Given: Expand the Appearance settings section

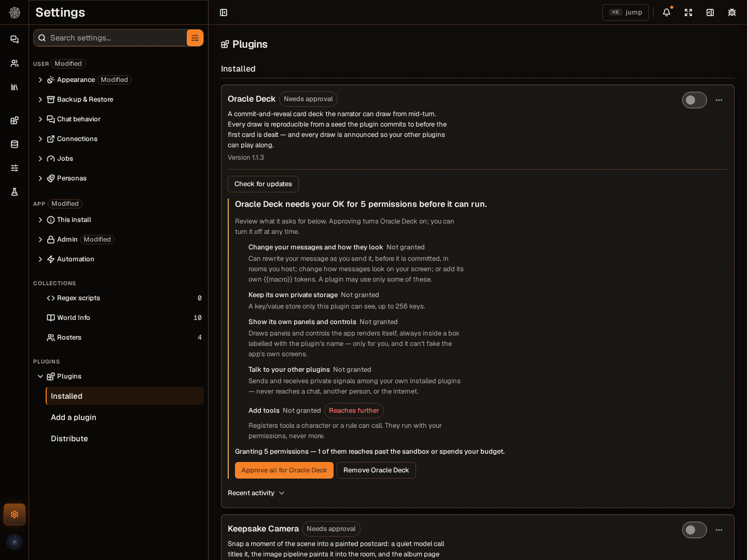Looking at the screenshot, I should (x=40, y=80).
